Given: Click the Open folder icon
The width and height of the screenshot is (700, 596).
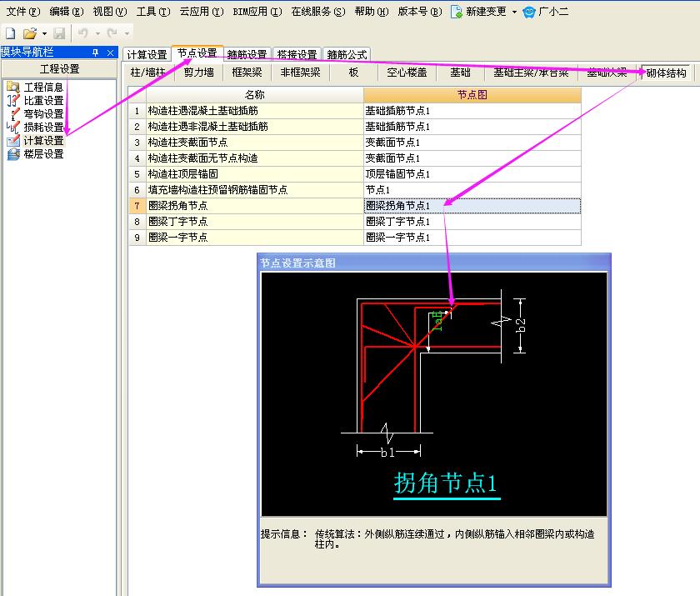Looking at the screenshot, I should click(29, 33).
